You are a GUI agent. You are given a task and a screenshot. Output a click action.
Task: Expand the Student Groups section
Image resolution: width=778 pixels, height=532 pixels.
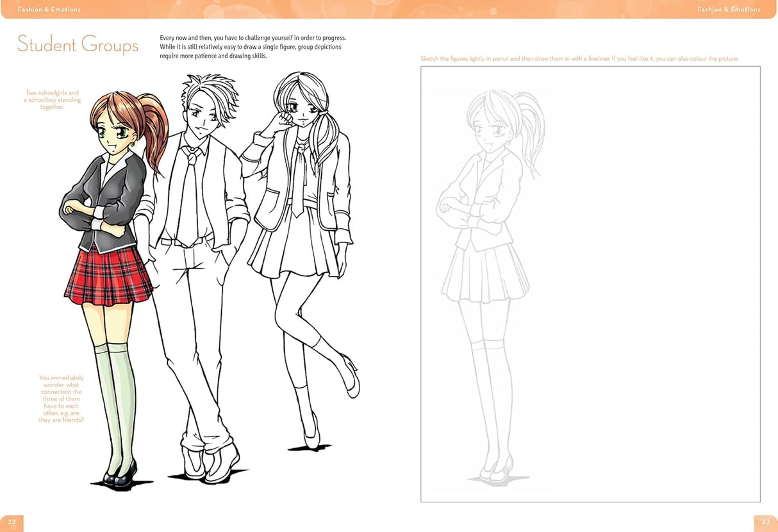click(78, 45)
